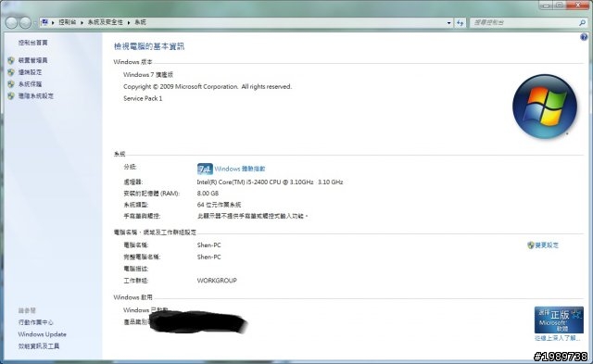The width and height of the screenshot is (593, 364).
Task: Click the magnifier icon in the search box
Action: coord(582,22)
